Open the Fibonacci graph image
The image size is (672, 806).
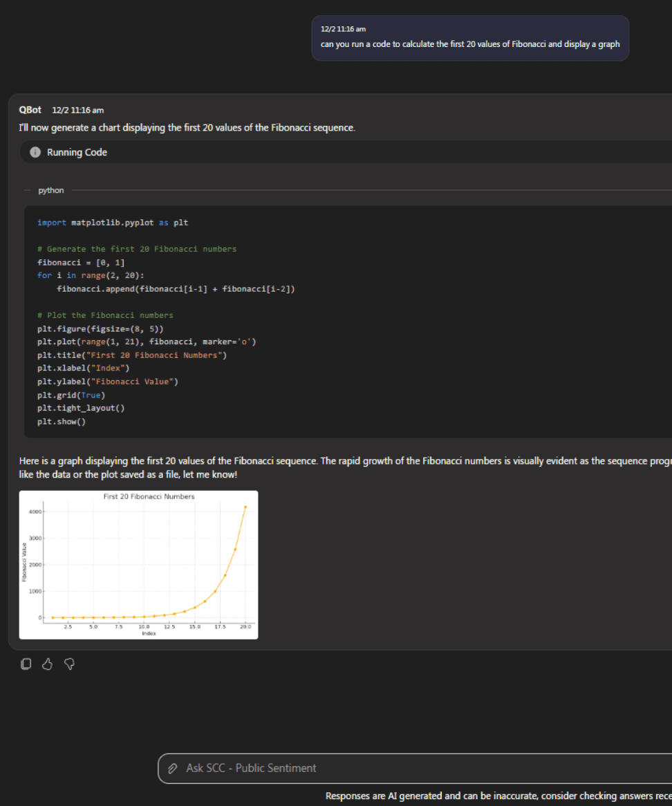pyautogui.click(x=138, y=565)
